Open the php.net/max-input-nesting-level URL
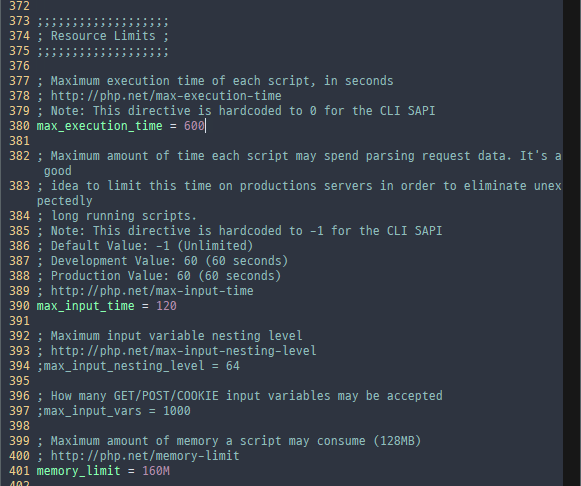Screen dimensions: 581x486 click(183, 351)
